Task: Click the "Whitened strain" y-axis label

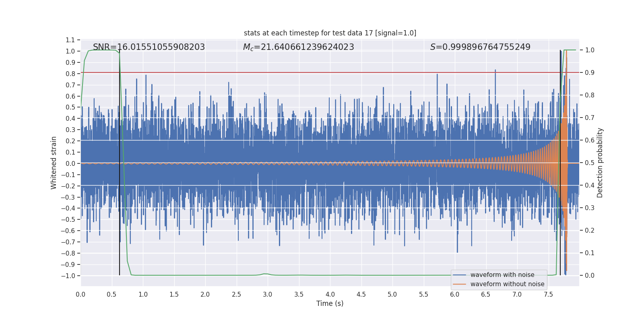Action: 54,163
